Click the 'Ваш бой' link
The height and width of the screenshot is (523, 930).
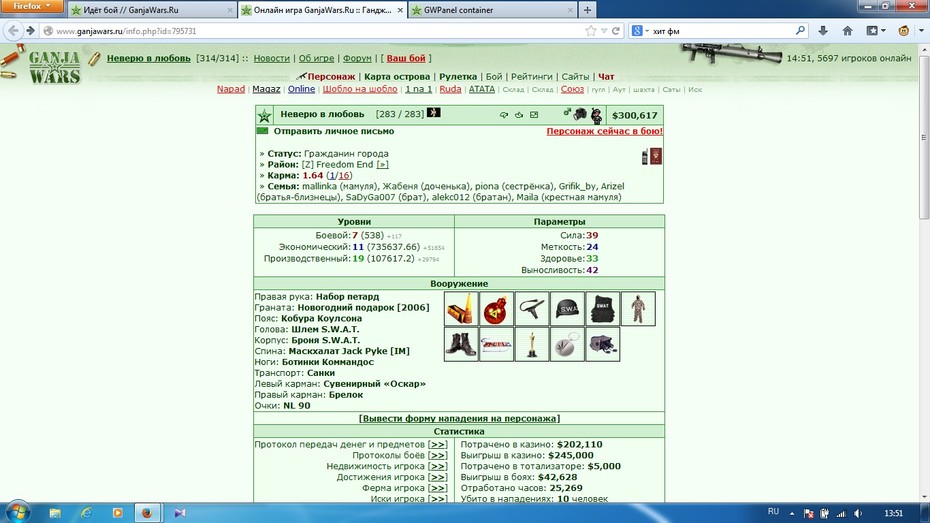click(x=406, y=58)
